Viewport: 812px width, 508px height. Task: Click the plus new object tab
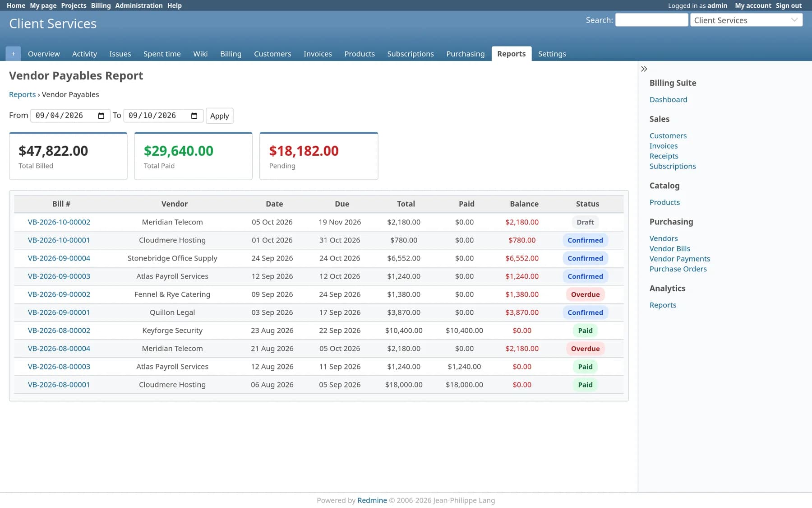click(x=13, y=54)
